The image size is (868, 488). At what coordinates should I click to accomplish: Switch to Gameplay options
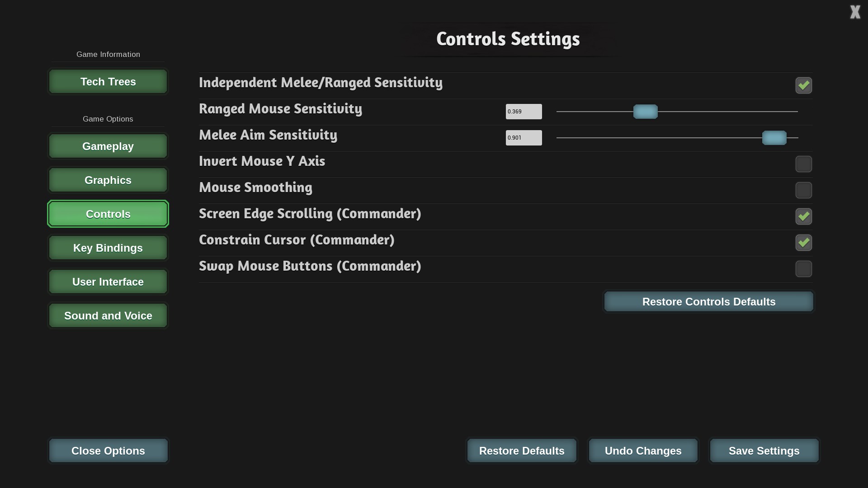tap(108, 146)
